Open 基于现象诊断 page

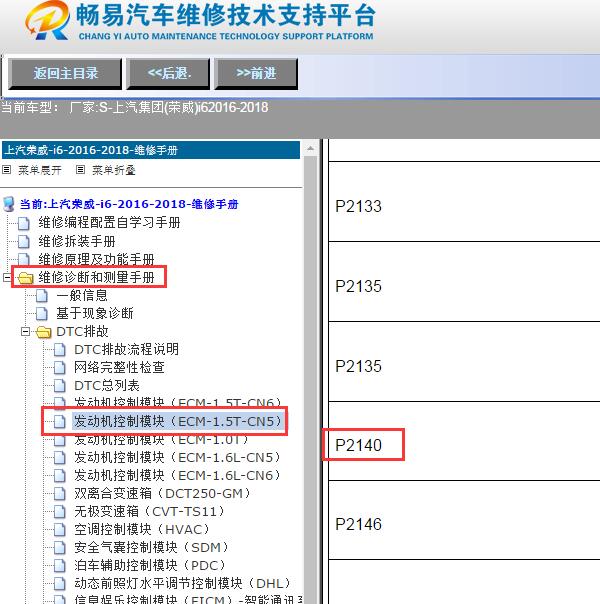click(x=95, y=313)
